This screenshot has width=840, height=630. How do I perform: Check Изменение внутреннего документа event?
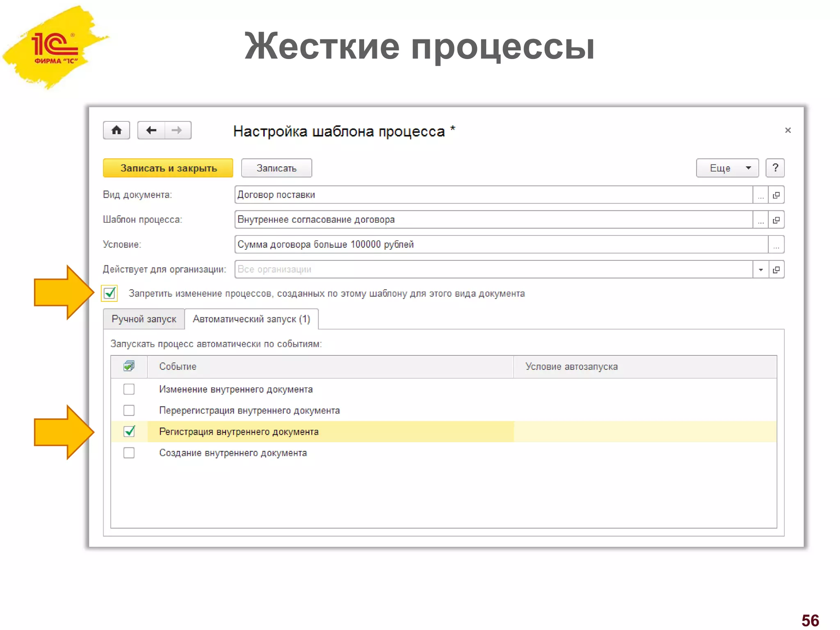click(129, 389)
